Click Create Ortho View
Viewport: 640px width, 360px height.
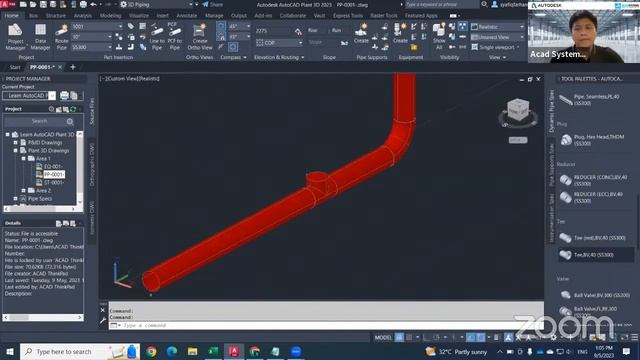pos(200,37)
